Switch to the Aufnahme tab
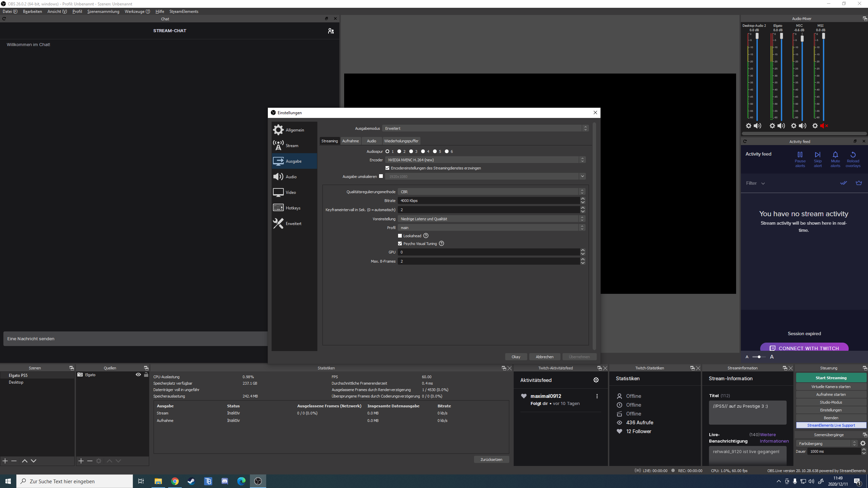The image size is (868, 488). pos(350,141)
